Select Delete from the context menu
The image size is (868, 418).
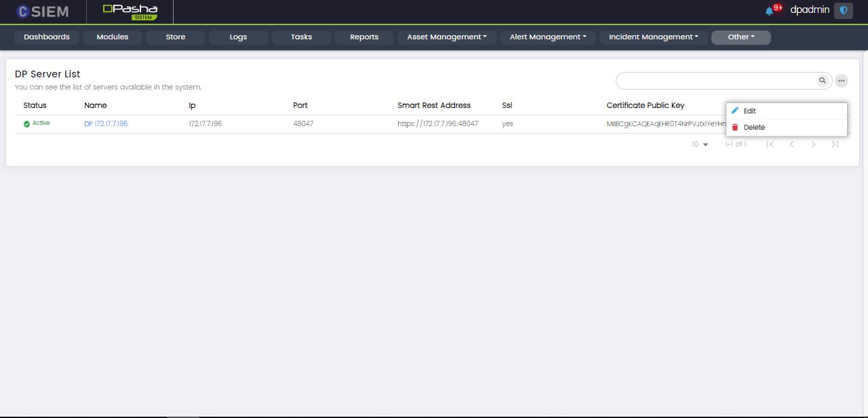753,127
